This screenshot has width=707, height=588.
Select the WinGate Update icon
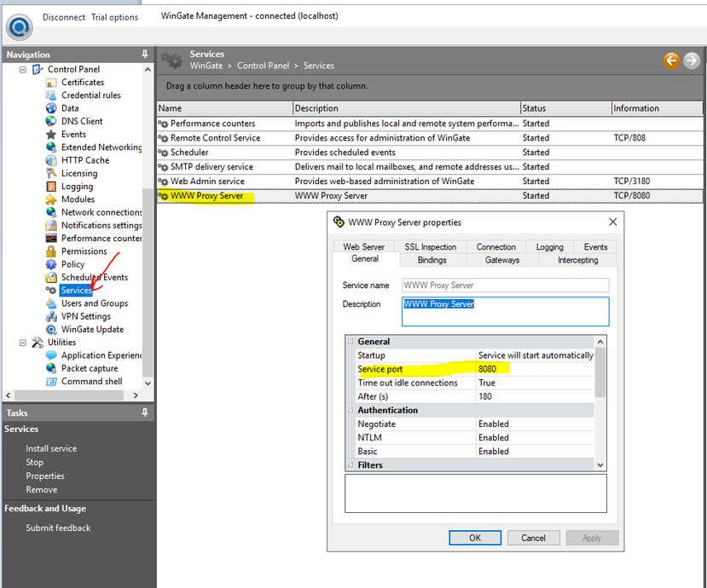pyautogui.click(x=51, y=330)
